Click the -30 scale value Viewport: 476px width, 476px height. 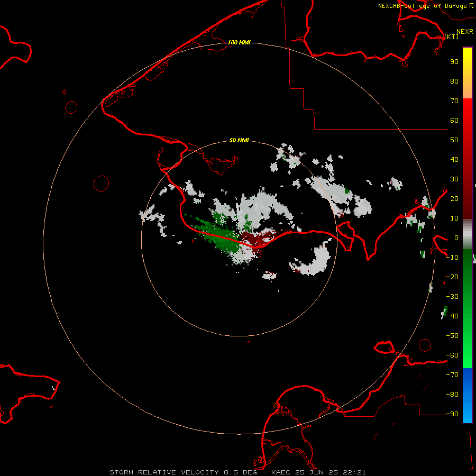point(452,297)
